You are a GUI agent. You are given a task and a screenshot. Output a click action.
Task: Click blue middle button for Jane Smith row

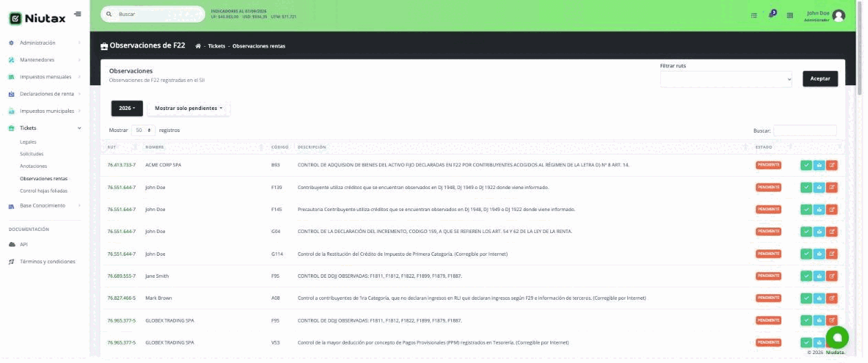click(x=819, y=276)
